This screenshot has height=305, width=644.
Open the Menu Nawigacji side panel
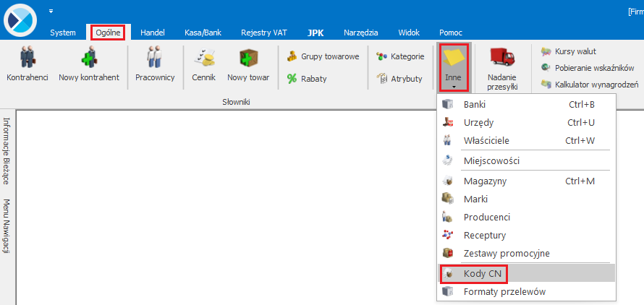coord(7,226)
